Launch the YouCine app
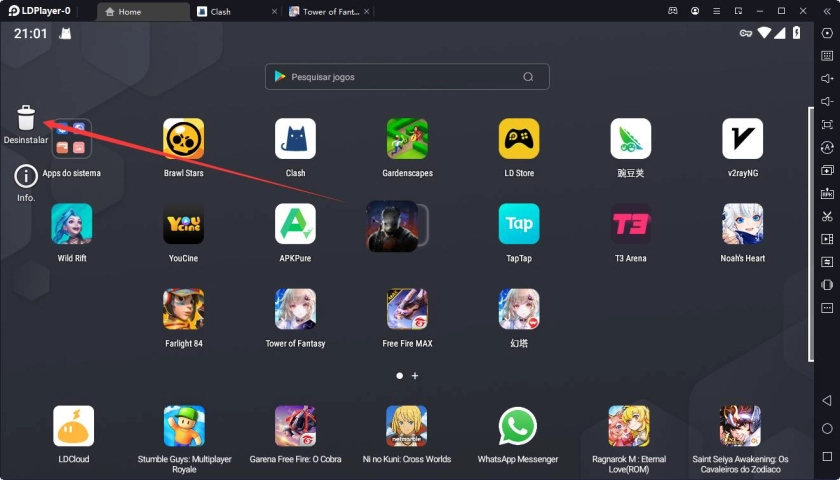Screen dimensions: 840x480 coord(183,224)
